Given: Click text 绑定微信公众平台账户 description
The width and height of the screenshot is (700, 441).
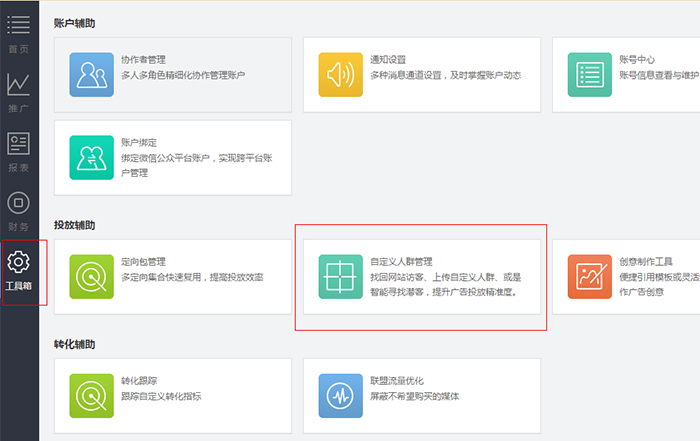Looking at the screenshot, I should coord(196,165).
